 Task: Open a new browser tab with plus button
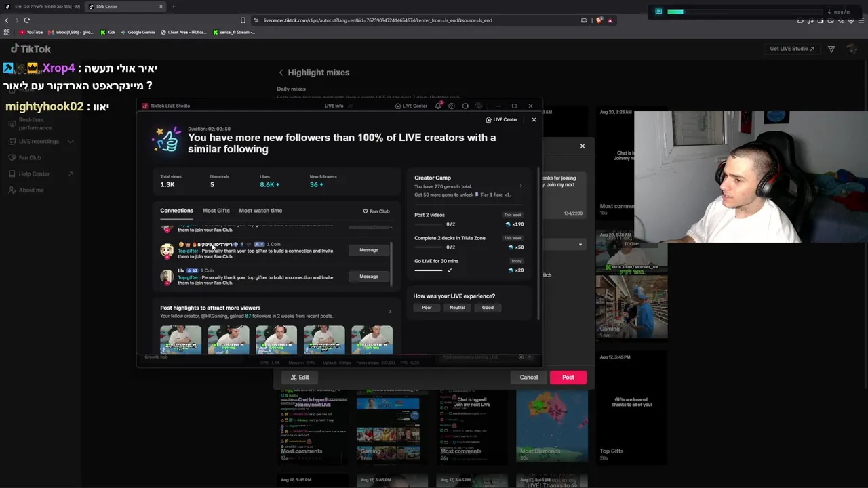tap(174, 7)
